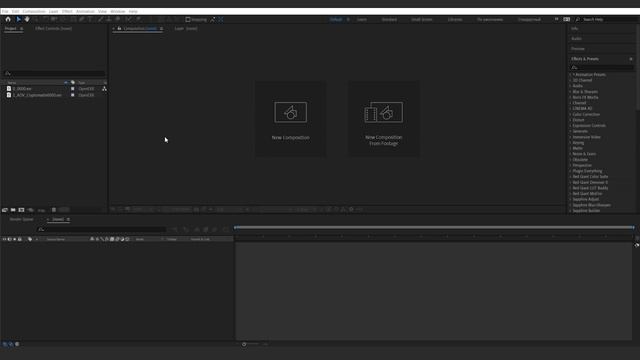The height and width of the screenshot is (360, 640).
Task: Open the Edit menu
Action: click(x=15, y=11)
